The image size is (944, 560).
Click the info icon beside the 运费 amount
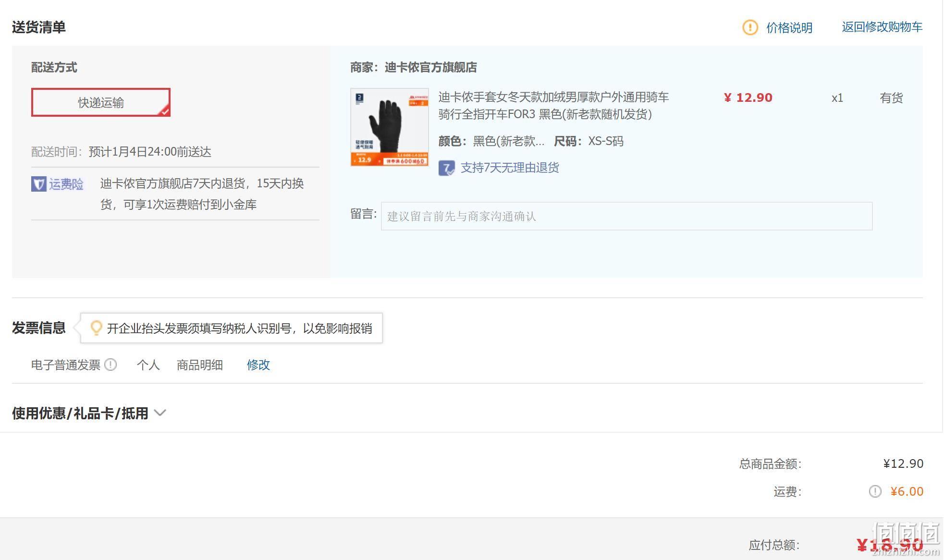pos(875,491)
